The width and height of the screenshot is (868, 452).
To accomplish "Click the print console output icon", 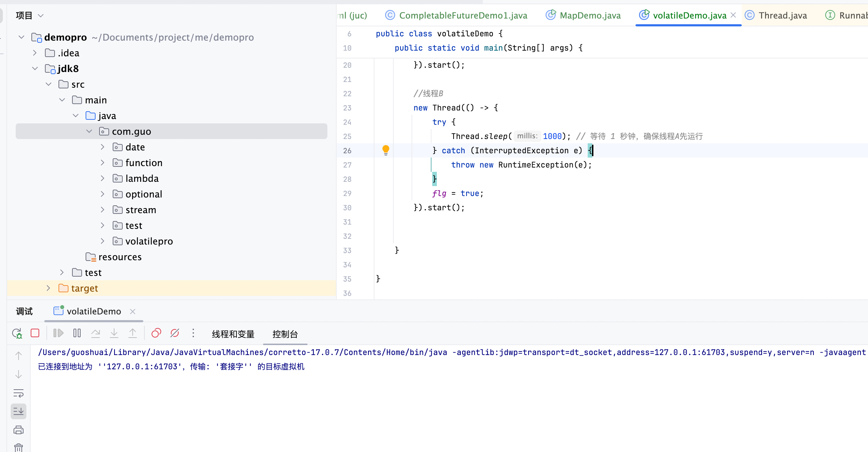I will coord(19,430).
